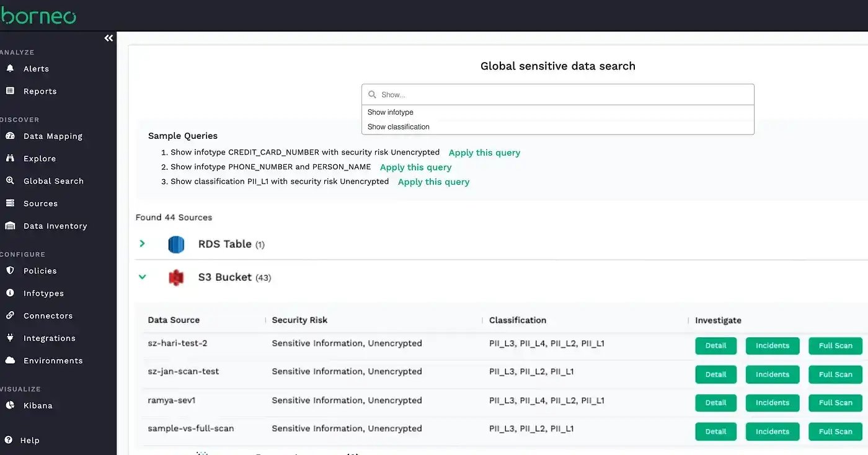Click the Data Source column header

(x=174, y=320)
